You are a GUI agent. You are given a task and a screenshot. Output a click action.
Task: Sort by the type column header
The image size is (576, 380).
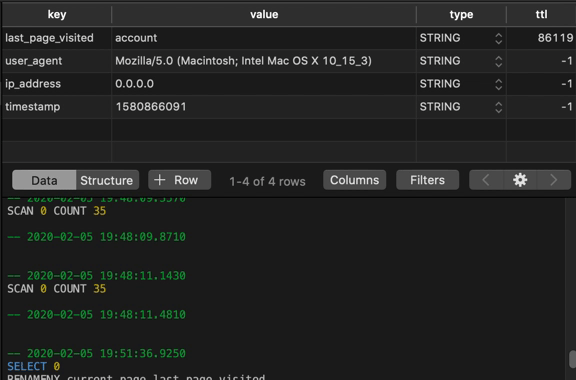coord(461,15)
